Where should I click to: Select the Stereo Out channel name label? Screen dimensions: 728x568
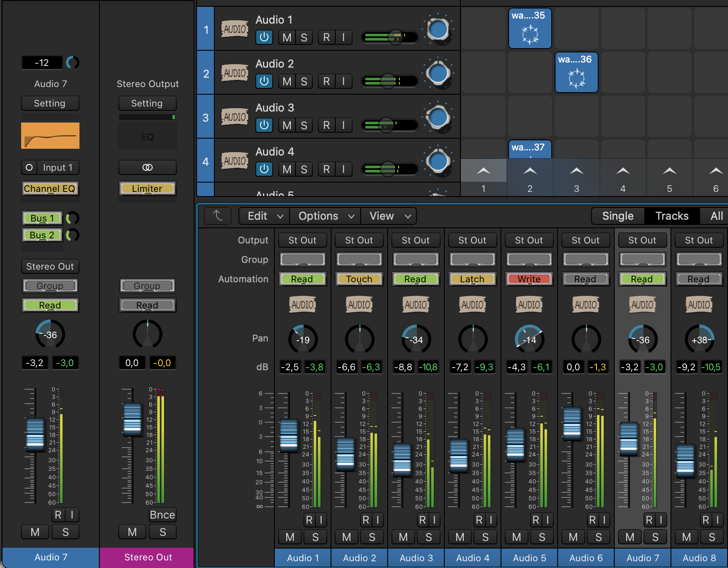click(x=147, y=557)
